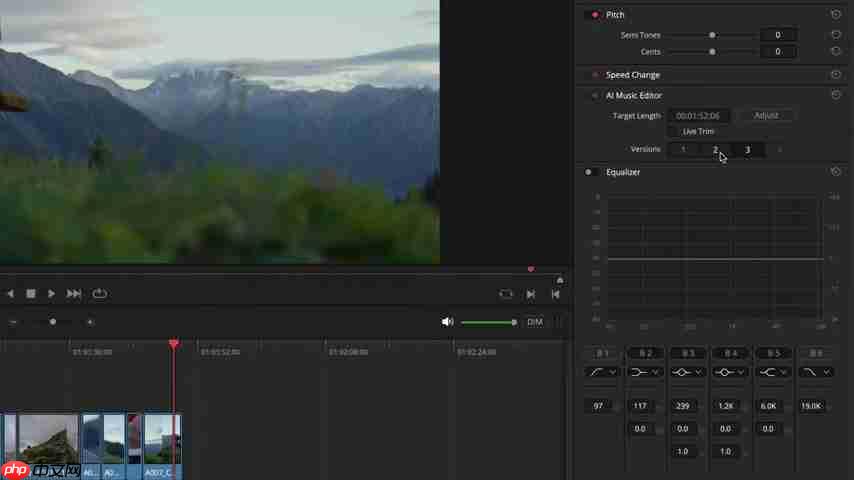Toggle the Pitch enable switch
Screen dimensions: 854x480
[x=594, y=15]
